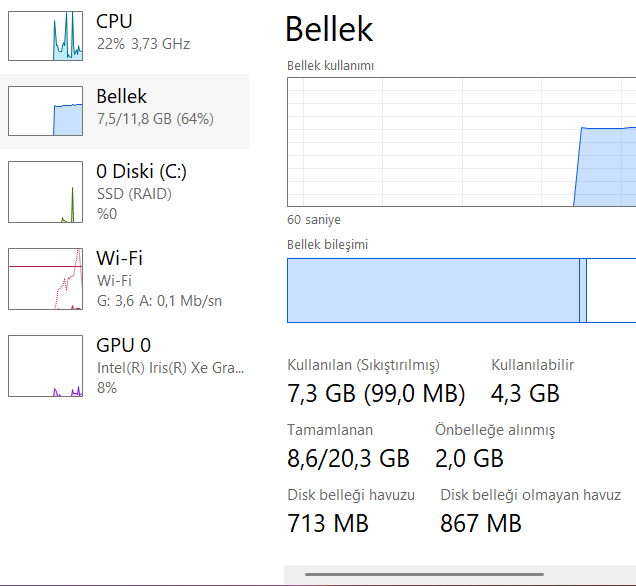Open the Bellek memory entry in sidebar
Viewport: 636px width, 586px height.
pyautogui.click(x=122, y=97)
